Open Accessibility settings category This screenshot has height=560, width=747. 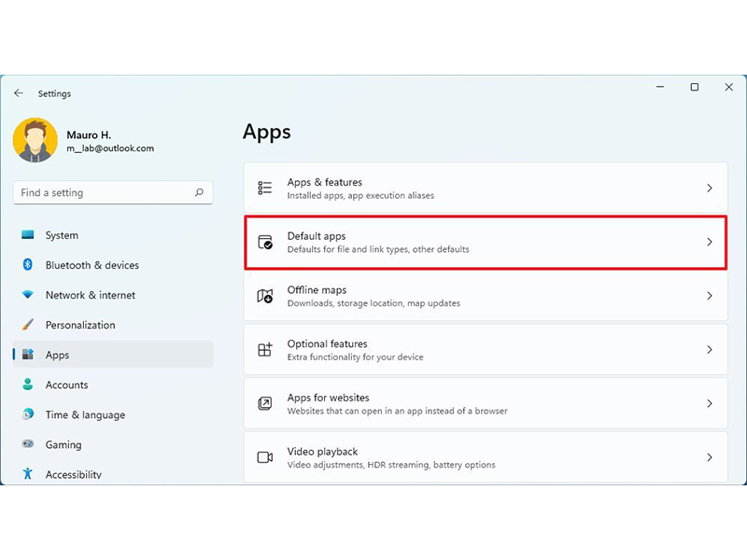(x=113, y=474)
